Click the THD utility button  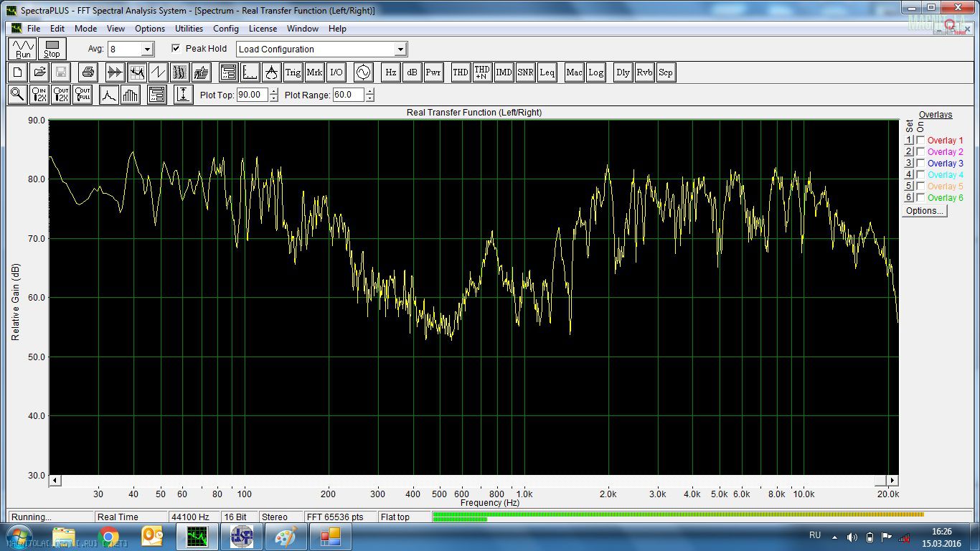[461, 72]
